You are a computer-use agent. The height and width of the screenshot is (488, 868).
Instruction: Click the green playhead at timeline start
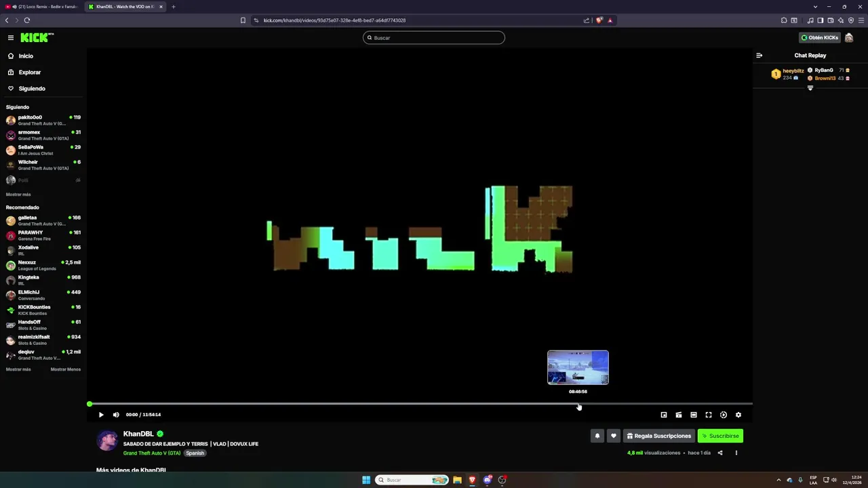pyautogui.click(x=90, y=404)
